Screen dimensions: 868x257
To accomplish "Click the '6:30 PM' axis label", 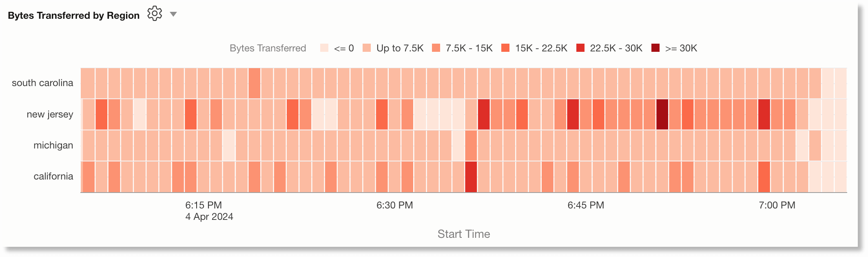I will [x=394, y=205].
